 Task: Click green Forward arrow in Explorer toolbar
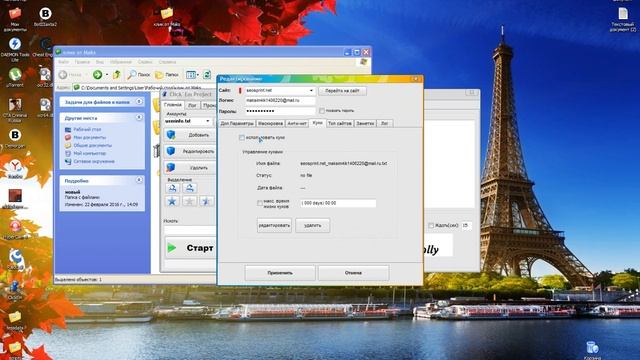point(97,75)
